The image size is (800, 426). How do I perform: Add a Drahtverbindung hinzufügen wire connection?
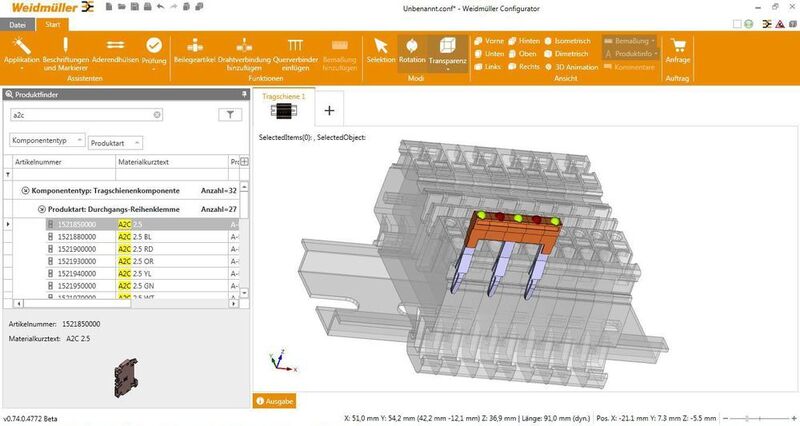pos(245,51)
